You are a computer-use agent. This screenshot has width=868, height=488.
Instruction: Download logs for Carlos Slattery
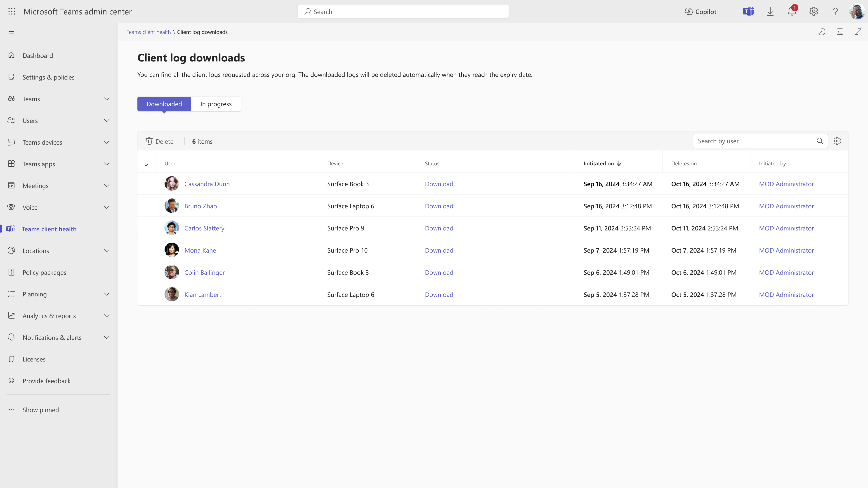click(439, 228)
